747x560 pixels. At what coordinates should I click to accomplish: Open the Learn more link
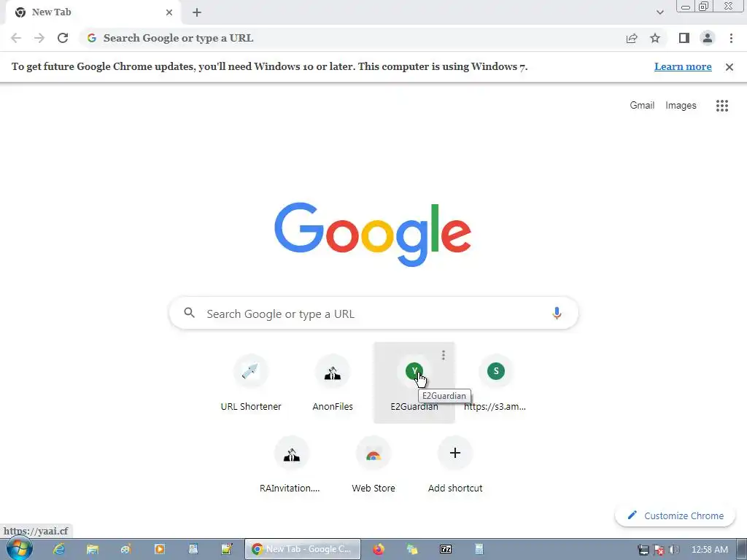[683, 66]
